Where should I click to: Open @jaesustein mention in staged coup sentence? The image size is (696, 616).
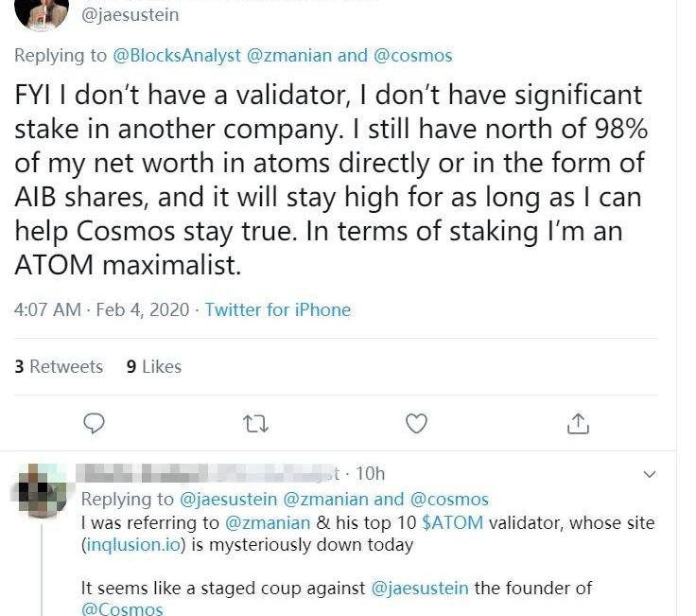[420, 588]
